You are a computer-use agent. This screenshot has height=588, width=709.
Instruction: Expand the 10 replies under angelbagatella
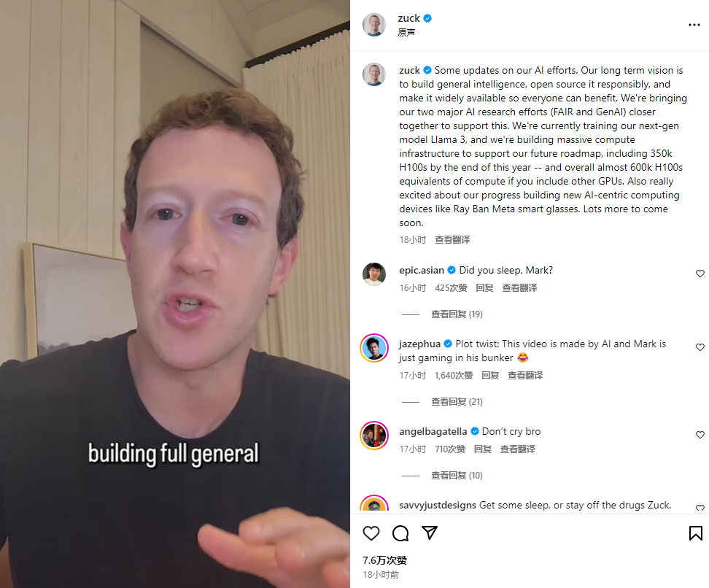(457, 476)
